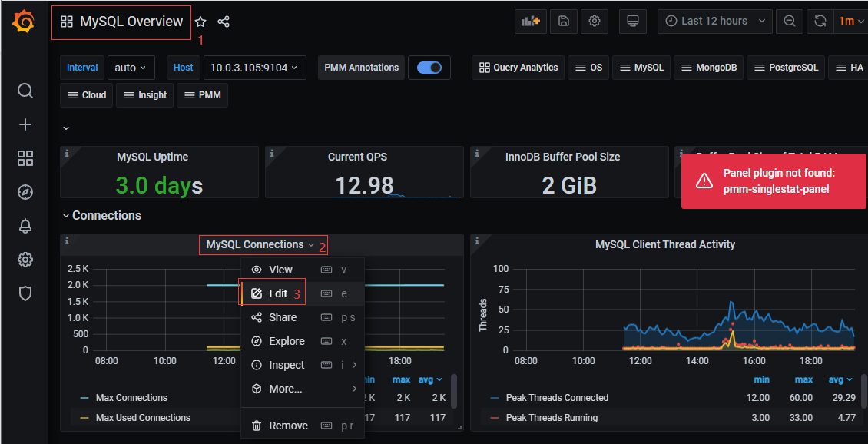Toggle the PMM Annotations switch
The width and height of the screenshot is (868, 444).
point(429,68)
